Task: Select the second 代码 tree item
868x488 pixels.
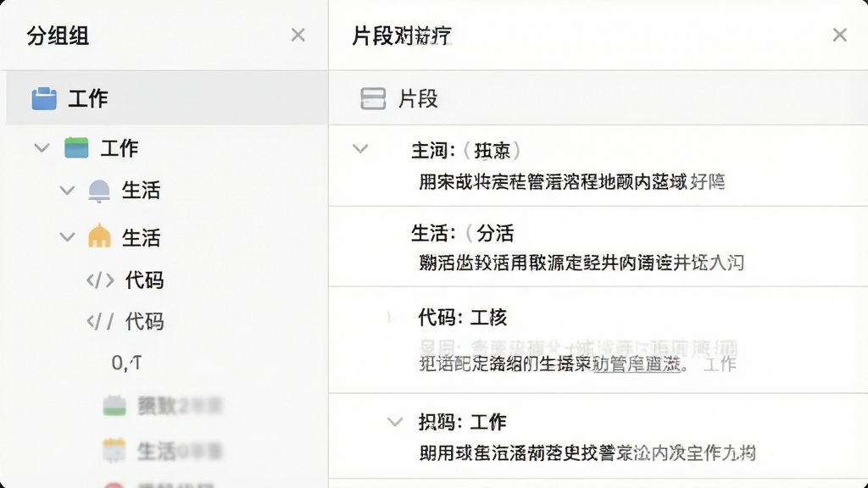Action: (144, 321)
